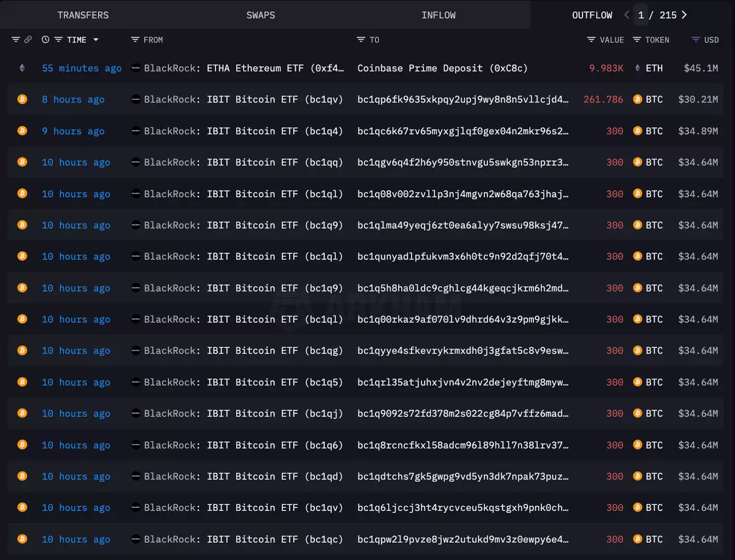
Task: Switch to the INFLOW tab
Action: coord(438,15)
